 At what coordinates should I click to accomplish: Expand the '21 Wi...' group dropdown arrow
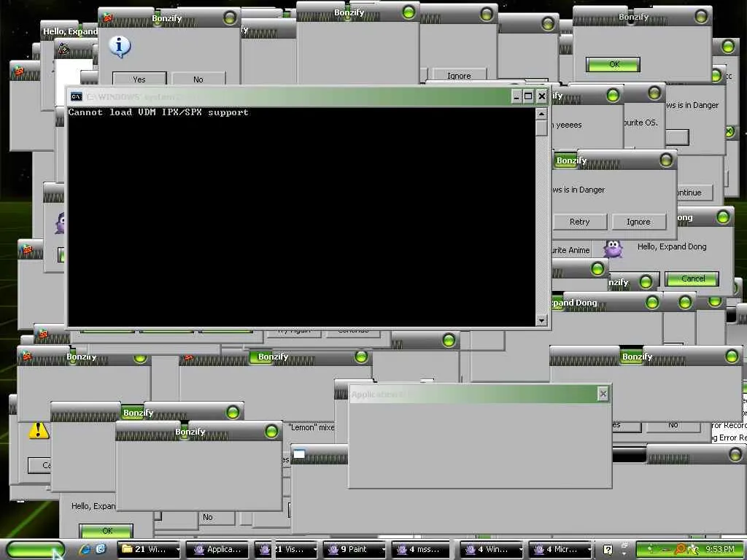click(x=178, y=550)
